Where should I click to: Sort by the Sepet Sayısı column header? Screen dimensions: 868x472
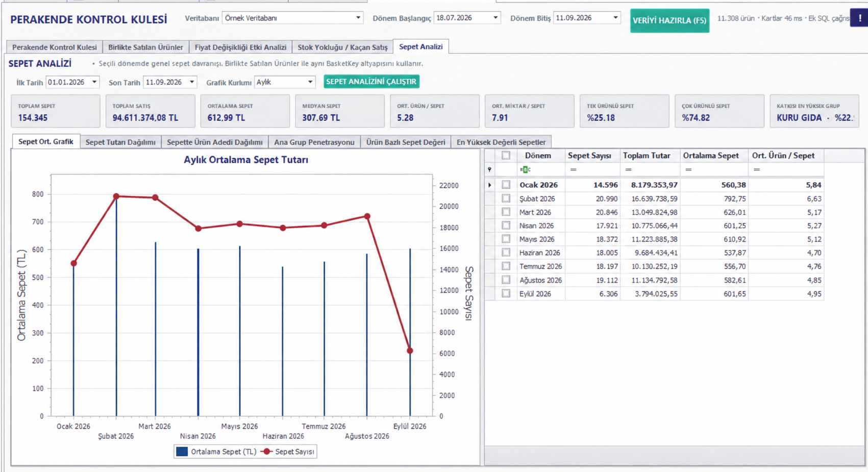pyautogui.click(x=589, y=156)
